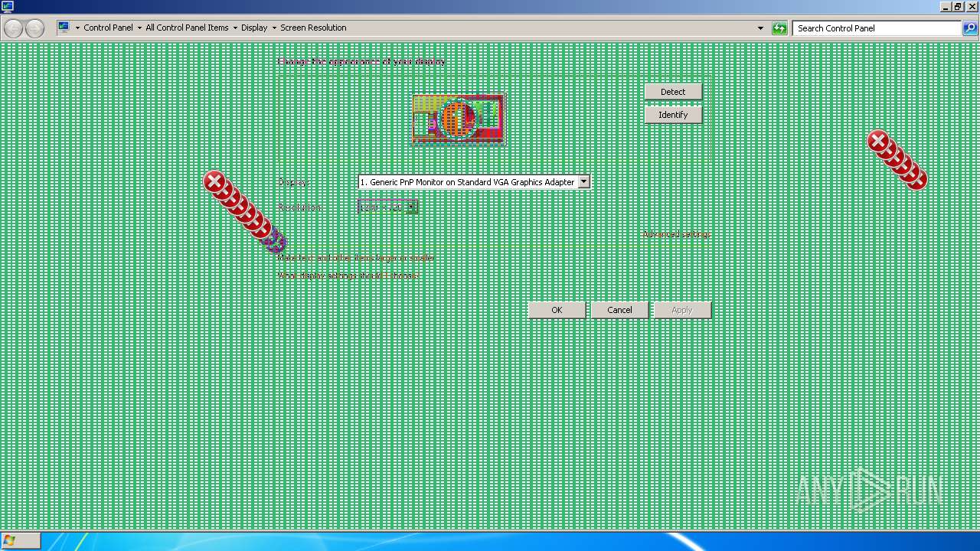980x551 pixels.
Task: Click the Cancel button
Action: 619,310
